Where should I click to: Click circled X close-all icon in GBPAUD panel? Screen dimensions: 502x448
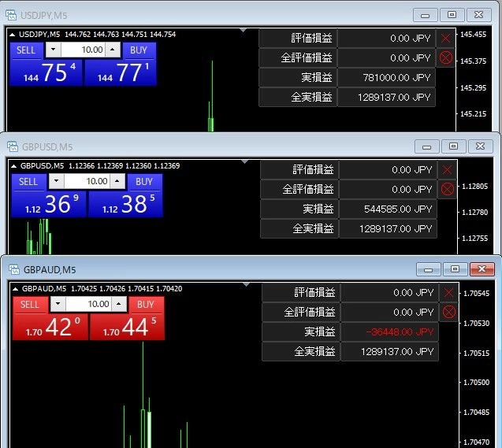(x=449, y=312)
